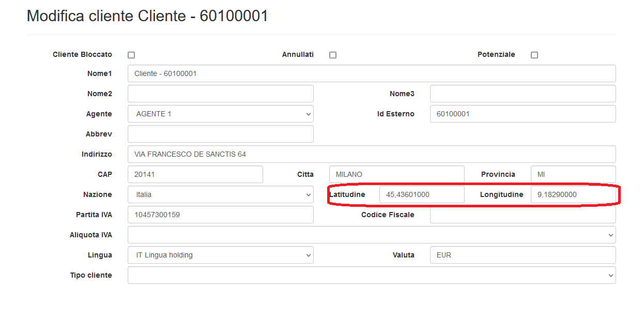Click the Citta field containing MILANO

[396, 174]
